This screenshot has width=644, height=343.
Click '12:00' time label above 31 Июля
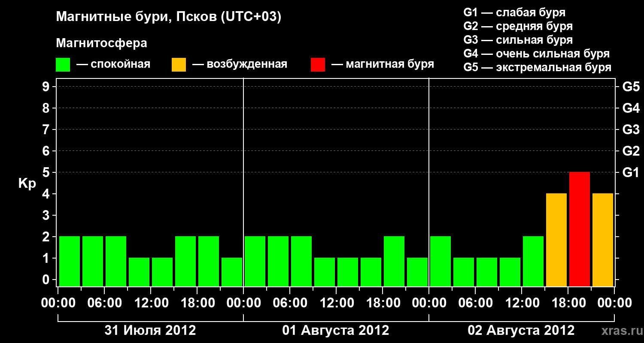pyautogui.click(x=151, y=303)
